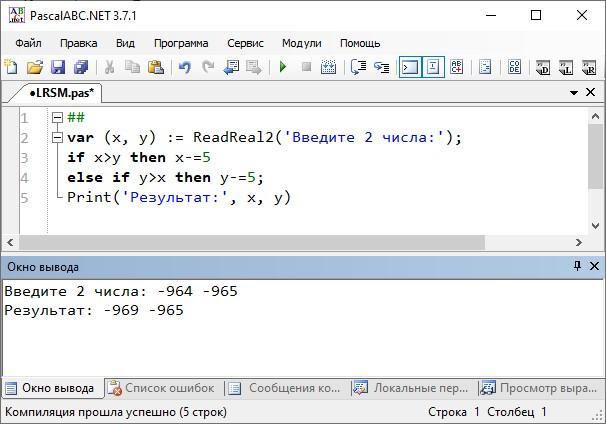Switch to the Просмотр выра... tab

tap(539, 388)
